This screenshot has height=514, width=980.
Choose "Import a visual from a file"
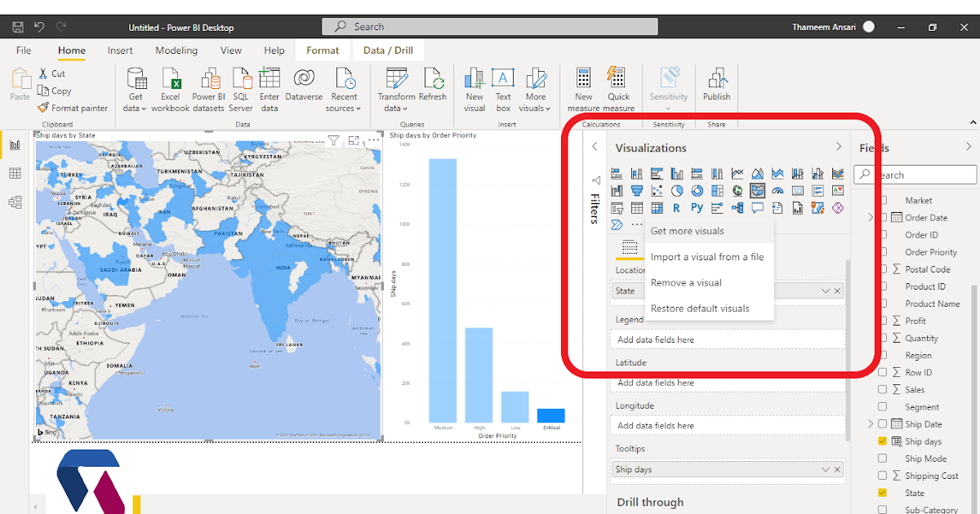[x=709, y=256]
